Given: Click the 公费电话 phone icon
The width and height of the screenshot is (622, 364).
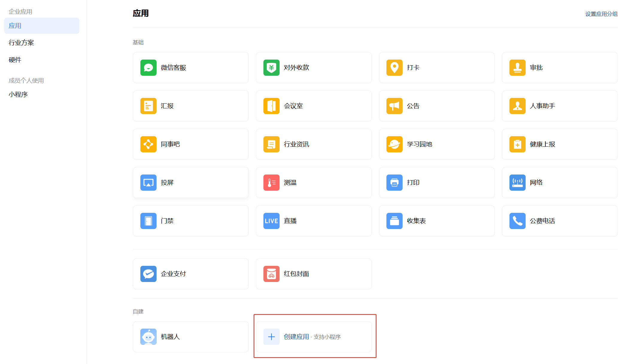Looking at the screenshot, I should coord(517,221).
